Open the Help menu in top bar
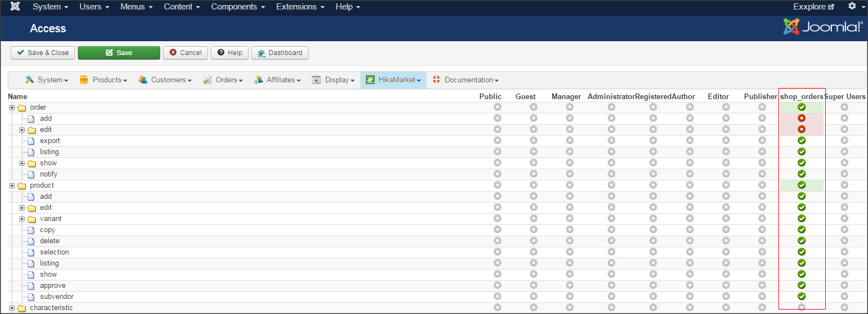 (x=348, y=7)
